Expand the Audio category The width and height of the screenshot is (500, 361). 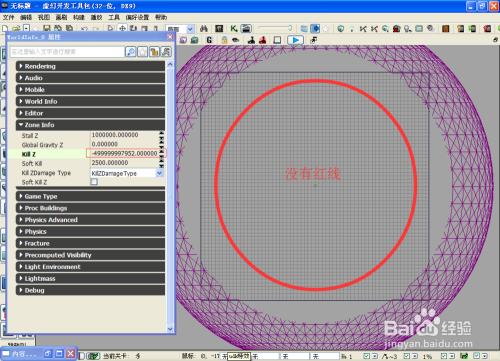pyautogui.click(x=90, y=78)
